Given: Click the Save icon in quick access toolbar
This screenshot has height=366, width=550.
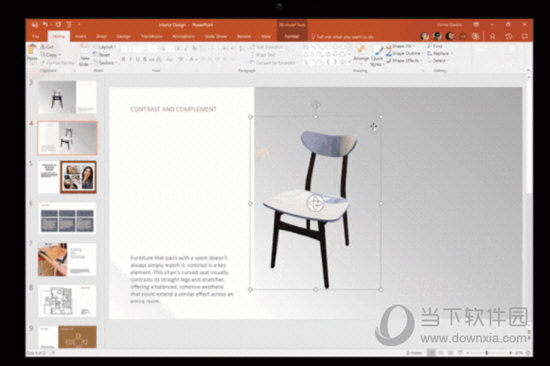Looking at the screenshot, I should [35, 25].
